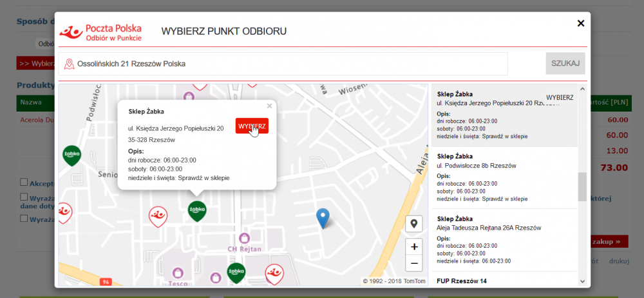Select Sklep Żabka Księdza Jerzego Popiełuszki list entry

[504, 115]
